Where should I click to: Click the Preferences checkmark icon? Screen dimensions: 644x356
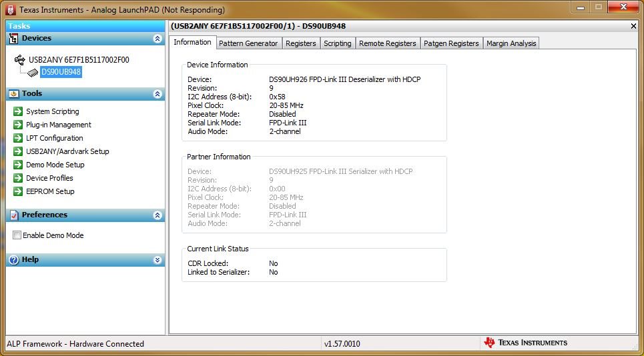(13, 215)
